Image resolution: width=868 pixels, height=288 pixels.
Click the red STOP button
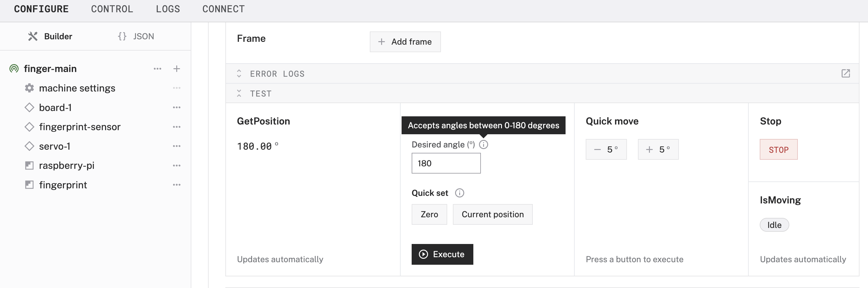click(x=778, y=150)
